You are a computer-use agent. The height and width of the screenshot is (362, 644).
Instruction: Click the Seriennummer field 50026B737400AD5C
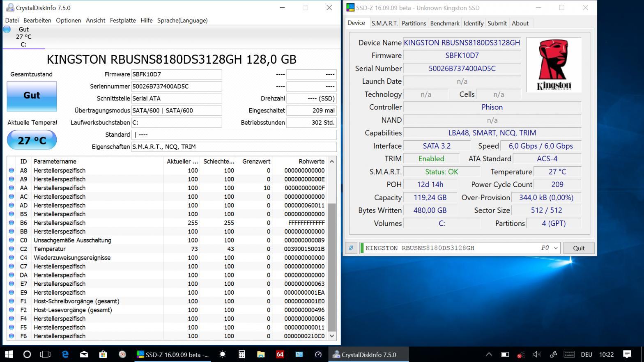pyautogui.click(x=177, y=86)
